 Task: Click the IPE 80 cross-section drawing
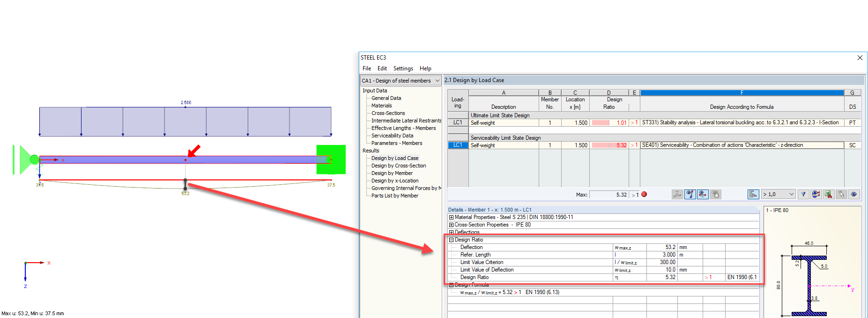tap(809, 285)
